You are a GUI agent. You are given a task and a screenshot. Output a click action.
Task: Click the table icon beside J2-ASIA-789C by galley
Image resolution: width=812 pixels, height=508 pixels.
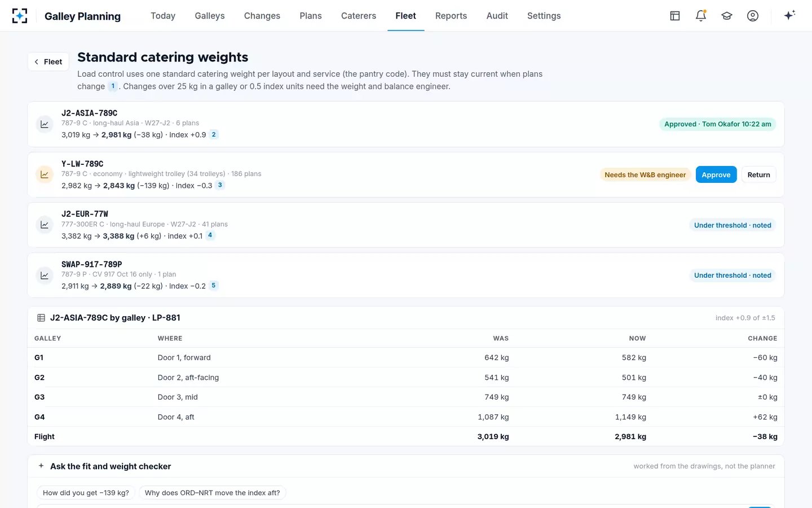coord(41,318)
